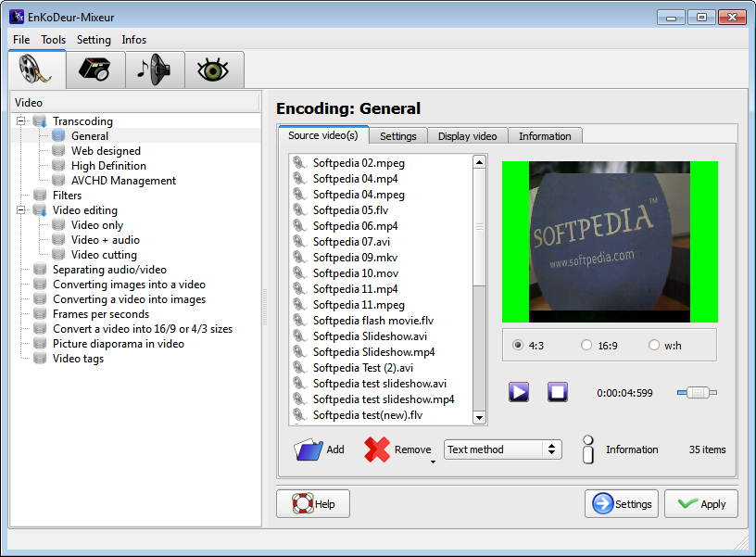Select Video only tree item
The width and height of the screenshot is (756, 557).
pyautogui.click(x=97, y=224)
